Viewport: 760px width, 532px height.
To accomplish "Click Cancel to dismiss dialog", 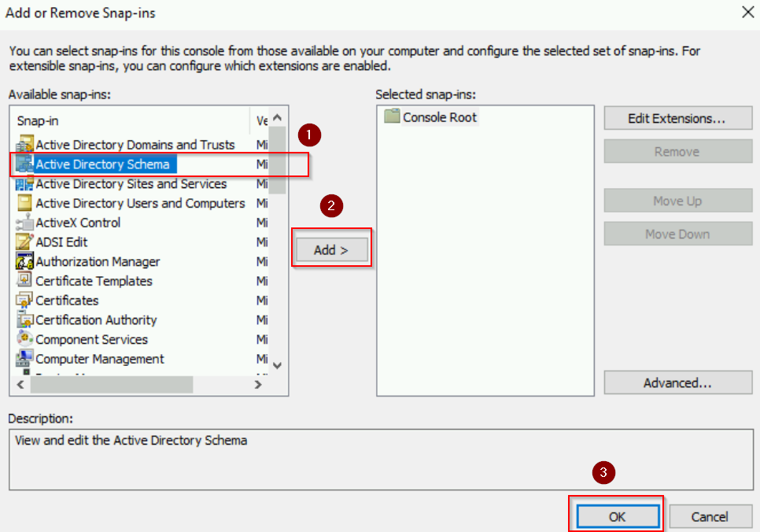I will tap(710, 516).
